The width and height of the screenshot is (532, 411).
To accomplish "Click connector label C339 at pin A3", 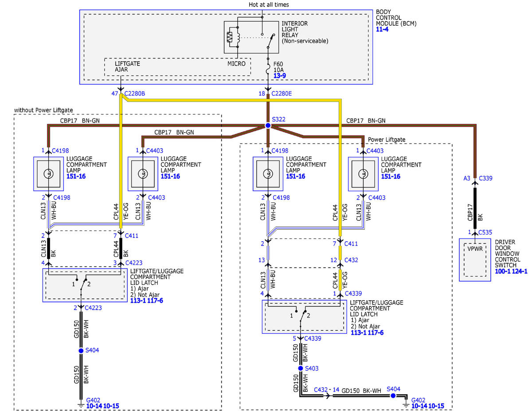I will pos(486,179).
